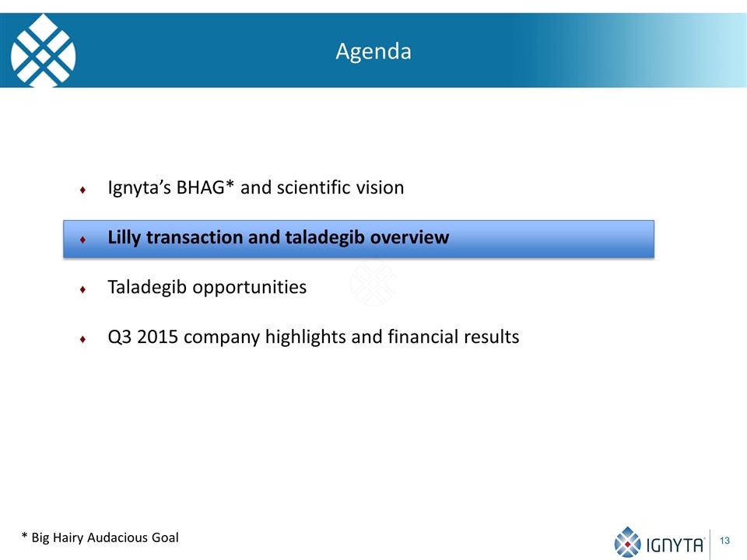
Task: Click the slide number 13
Action: [x=724, y=541]
